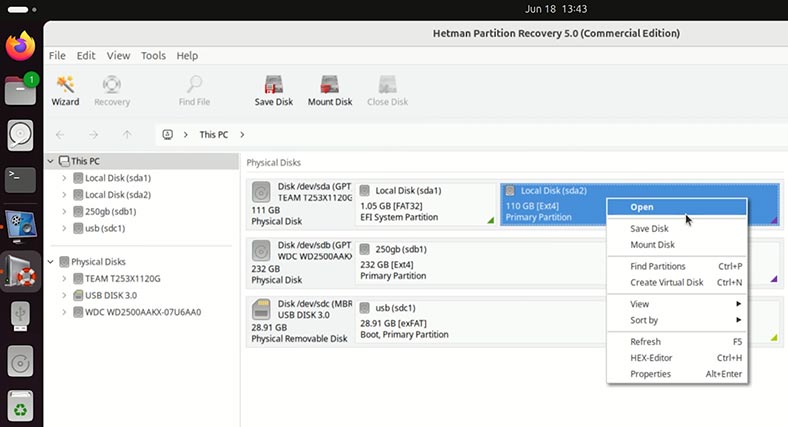The height and width of the screenshot is (427, 788).
Task: Click the up-level navigation arrow
Action: (x=127, y=135)
